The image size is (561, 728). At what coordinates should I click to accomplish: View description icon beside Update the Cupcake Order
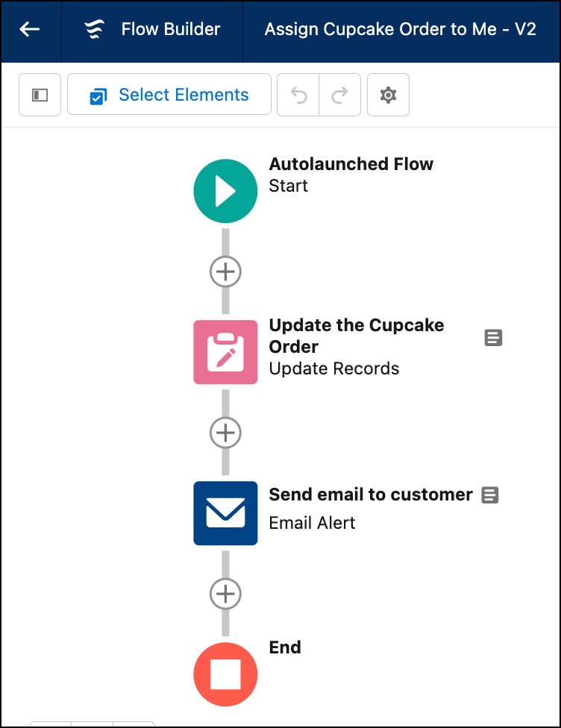tap(493, 338)
